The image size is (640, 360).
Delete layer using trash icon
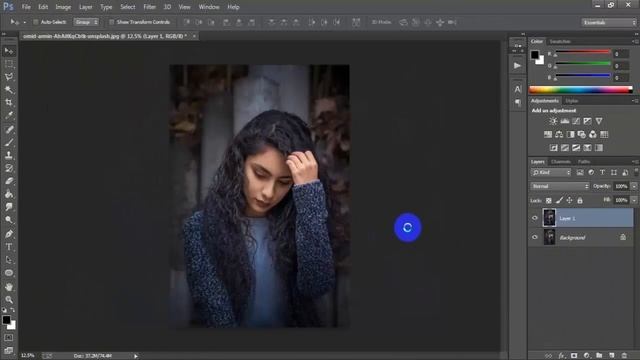(624, 356)
